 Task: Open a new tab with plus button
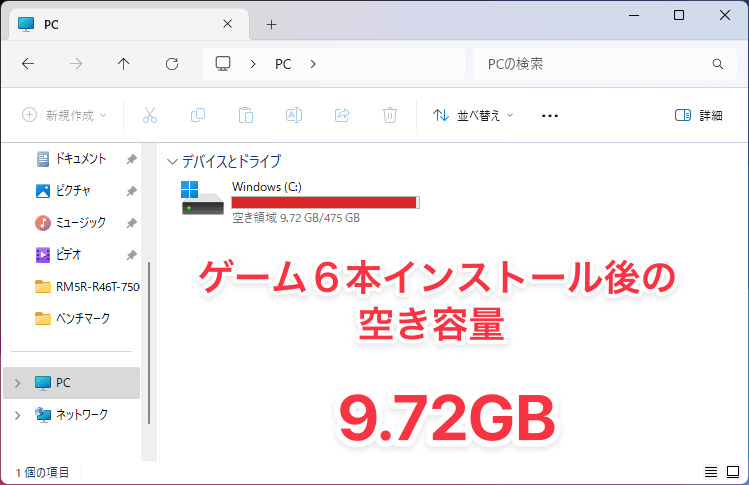click(x=271, y=24)
